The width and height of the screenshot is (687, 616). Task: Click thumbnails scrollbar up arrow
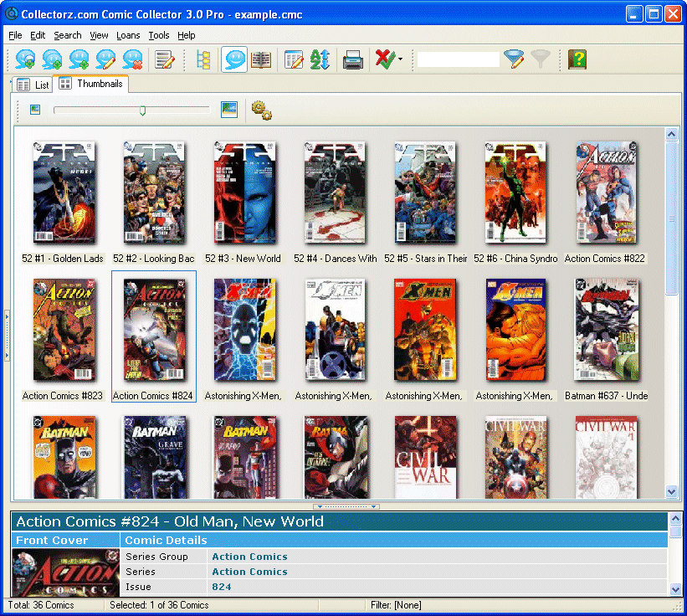click(671, 134)
